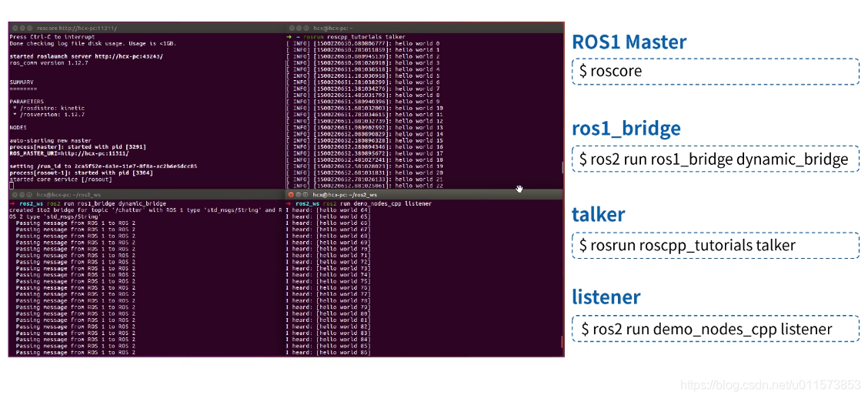
Task: Click the blue 'talker' heading
Action: coord(599,214)
